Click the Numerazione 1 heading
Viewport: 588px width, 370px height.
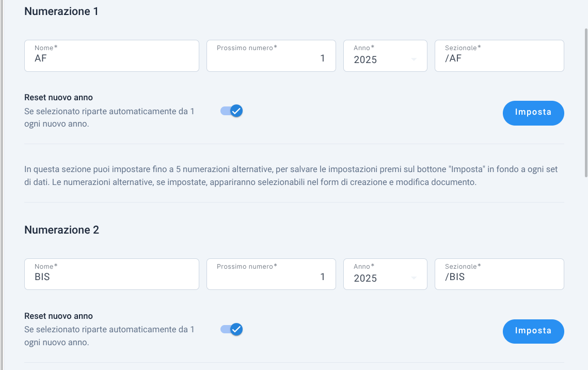tap(61, 11)
